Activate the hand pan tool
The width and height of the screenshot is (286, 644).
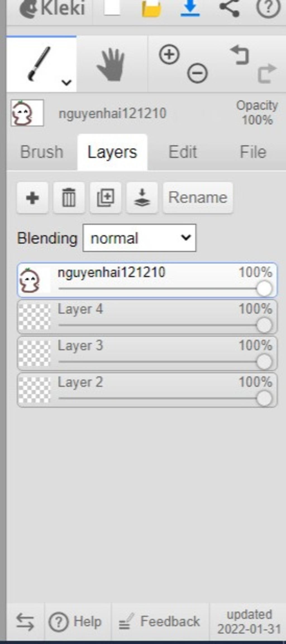(111, 65)
